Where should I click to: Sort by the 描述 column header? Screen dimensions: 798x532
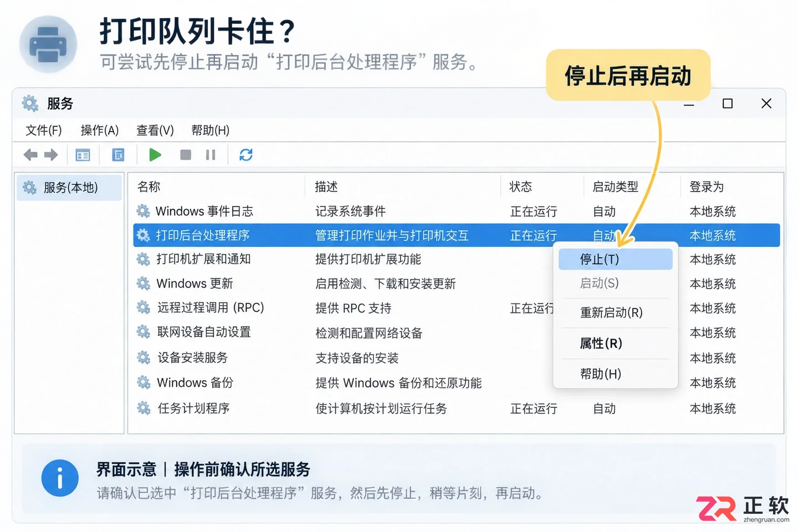click(x=326, y=187)
